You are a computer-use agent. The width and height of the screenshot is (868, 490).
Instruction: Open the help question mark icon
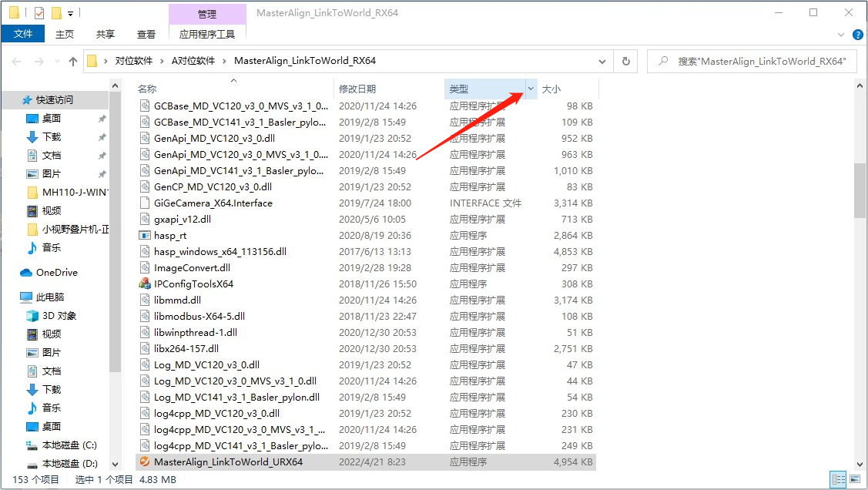click(856, 35)
